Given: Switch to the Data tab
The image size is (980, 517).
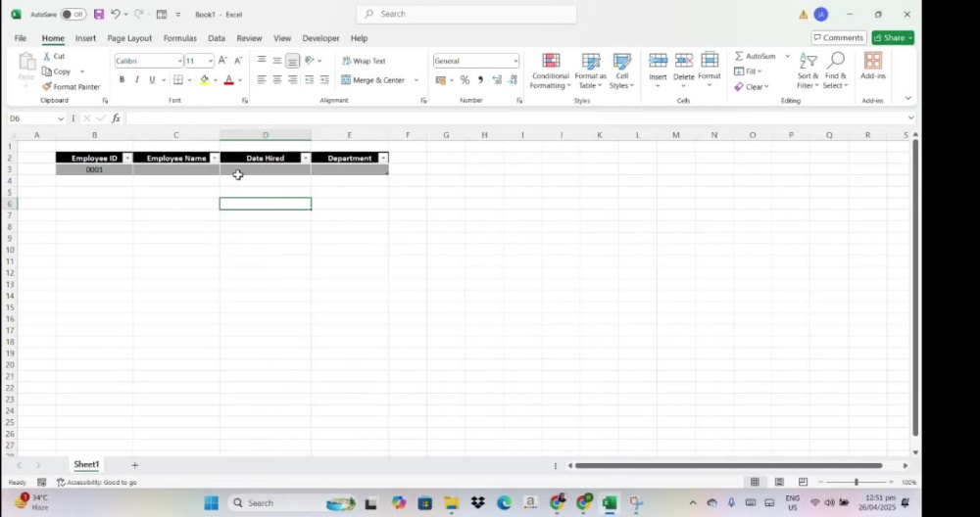Looking at the screenshot, I should tap(217, 38).
